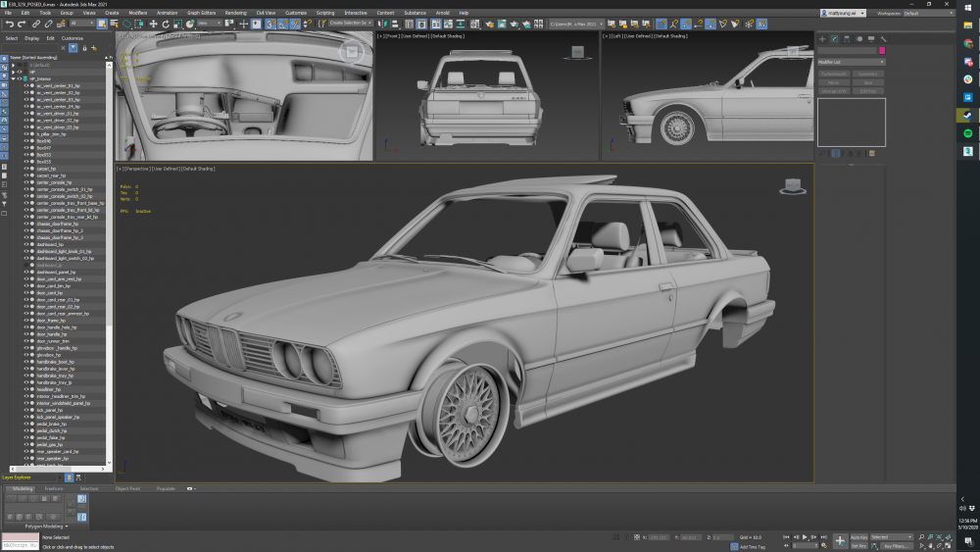The height and width of the screenshot is (552, 980).
Task: Click the ViewCube in the Perspective viewport
Action: coord(793,186)
